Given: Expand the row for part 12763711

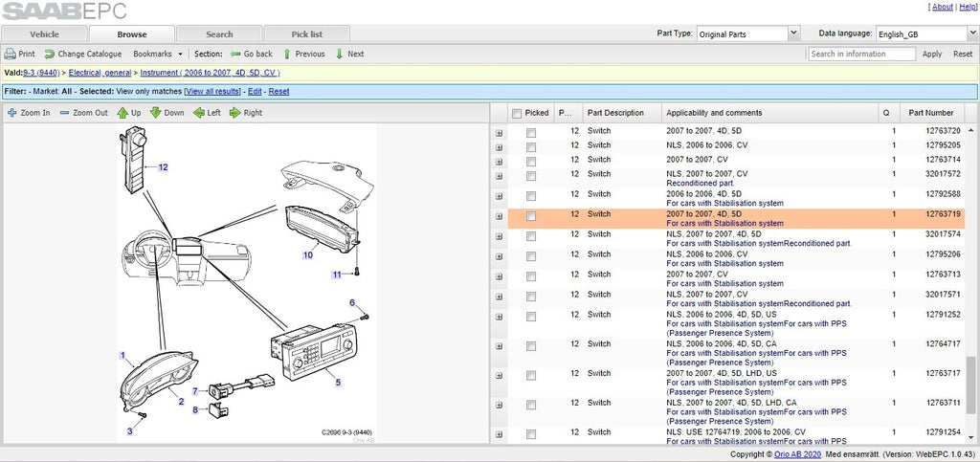Looking at the screenshot, I should coord(499,405).
